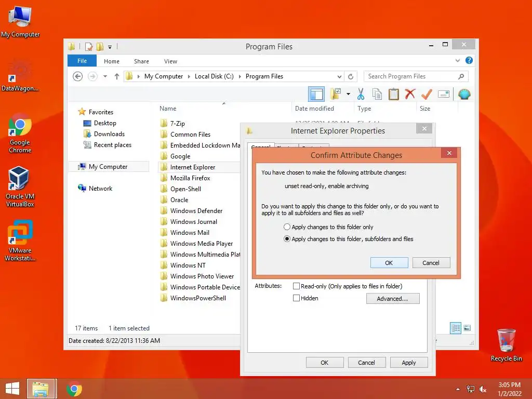The width and height of the screenshot is (532, 399).
Task: Click Apply in Internet Explorer Properties
Action: [x=409, y=362]
